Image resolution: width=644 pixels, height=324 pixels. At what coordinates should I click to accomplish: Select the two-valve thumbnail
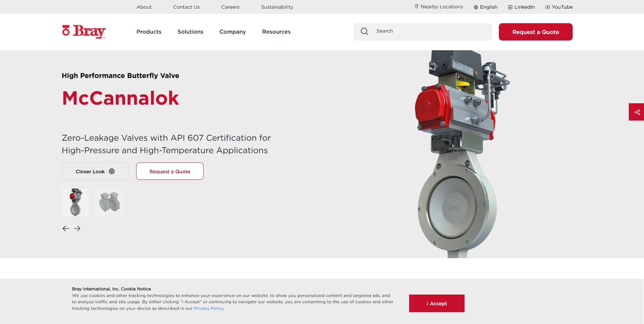pyautogui.click(x=108, y=202)
